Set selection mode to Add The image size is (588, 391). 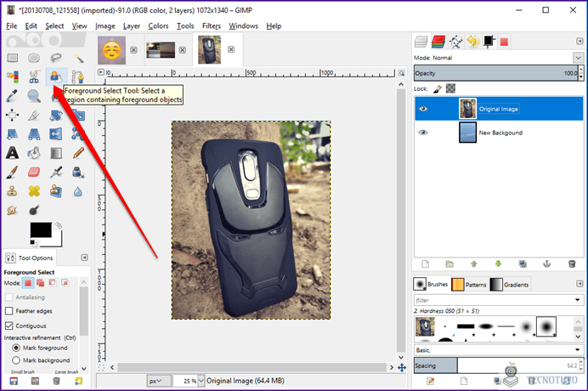pos(40,283)
